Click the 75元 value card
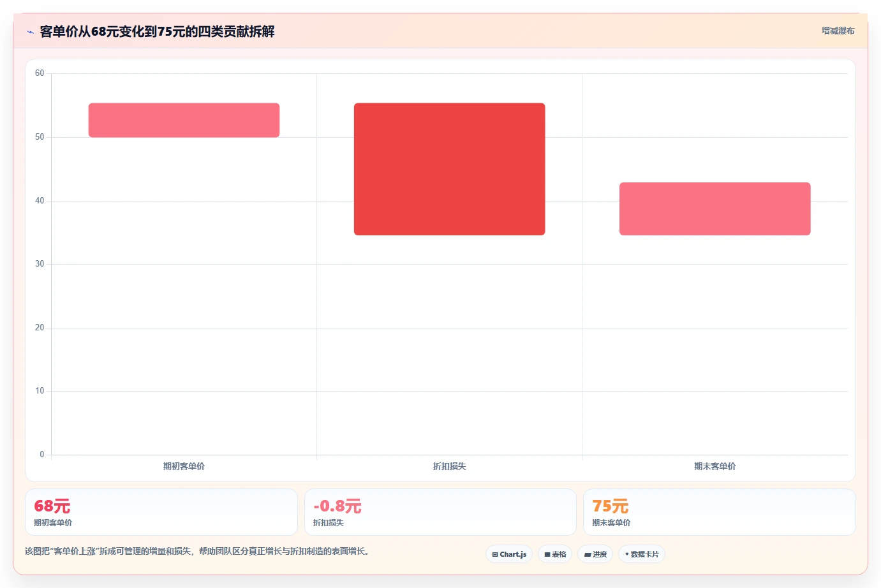Screen dimensions: 881x588 [720, 512]
